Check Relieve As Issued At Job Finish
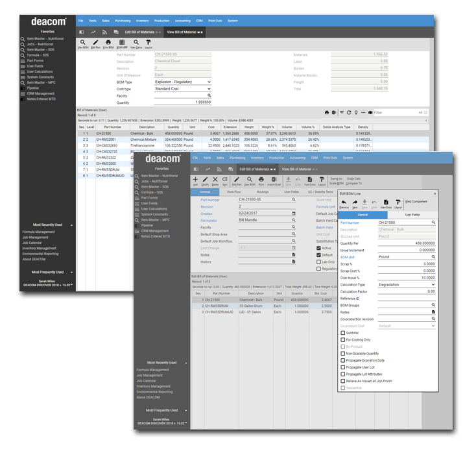This screenshot has height=451, width=476. pos(342,381)
